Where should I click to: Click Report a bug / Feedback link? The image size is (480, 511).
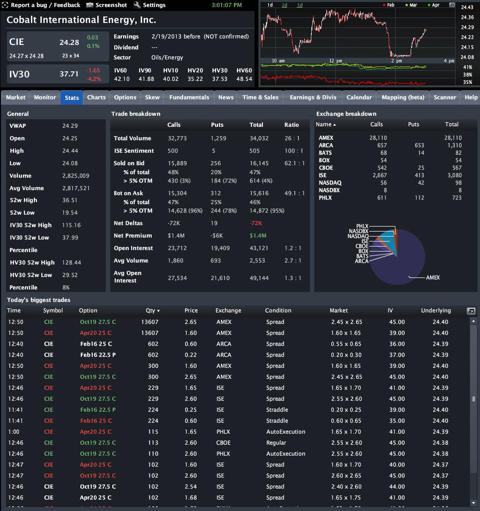coord(46,5)
